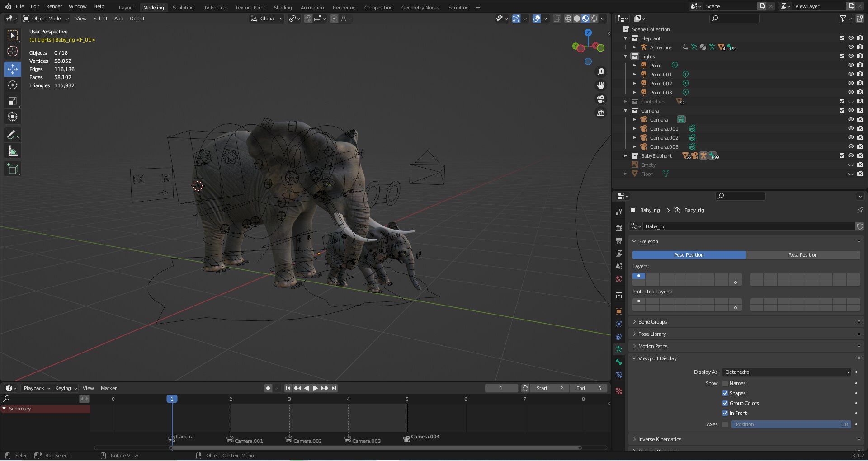This screenshot has height=461, width=868.
Task: Open the Render menu
Action: [54, 6]
